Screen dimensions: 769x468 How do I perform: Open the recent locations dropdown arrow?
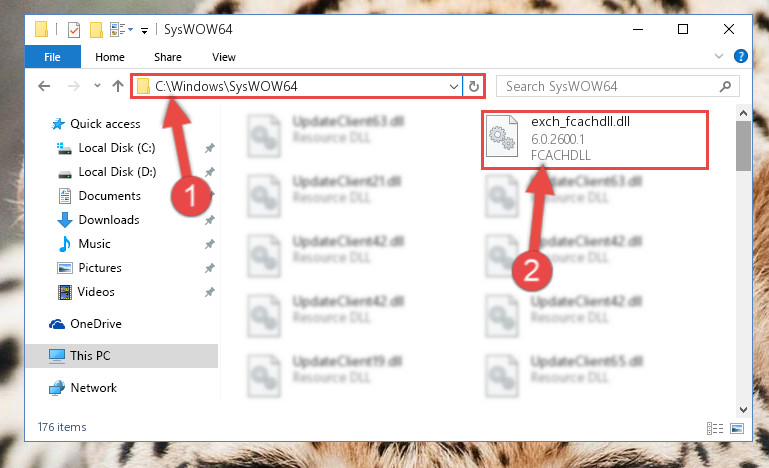coord(97,86)
